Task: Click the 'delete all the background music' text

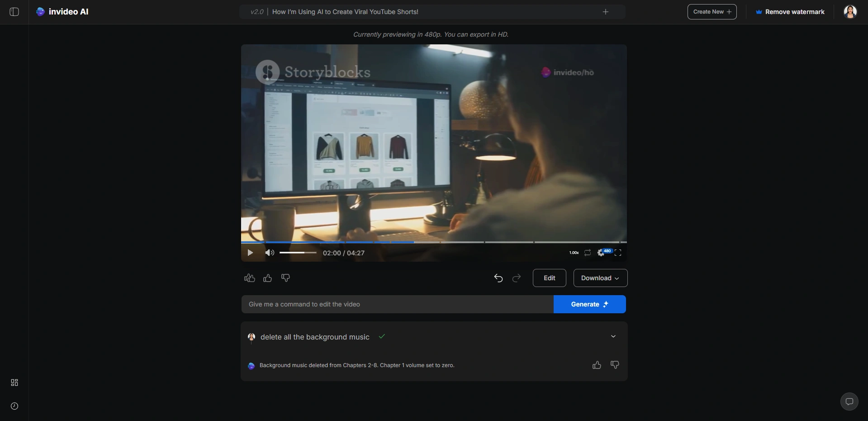Action: point(315,337)
